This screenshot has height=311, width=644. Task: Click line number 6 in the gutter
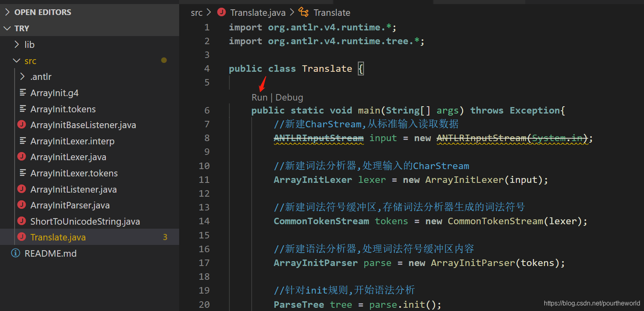pyautogui.click(x=207, y=110)
